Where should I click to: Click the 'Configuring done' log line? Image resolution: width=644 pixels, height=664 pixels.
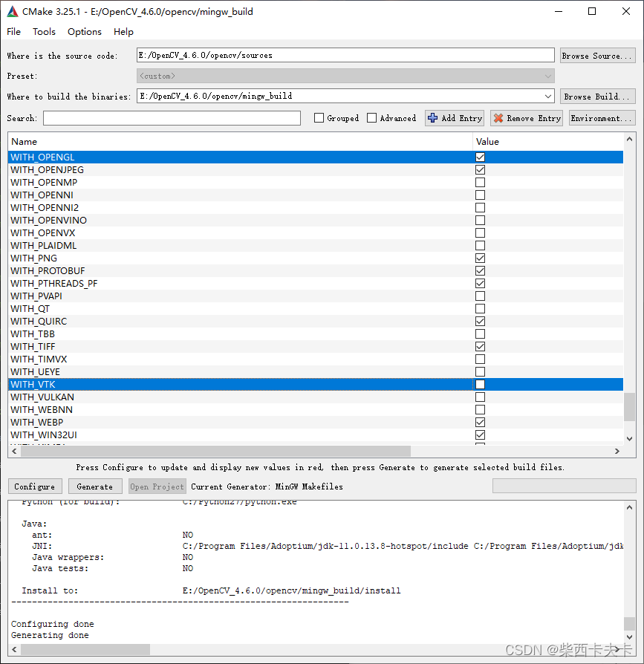tap(53, 624)
